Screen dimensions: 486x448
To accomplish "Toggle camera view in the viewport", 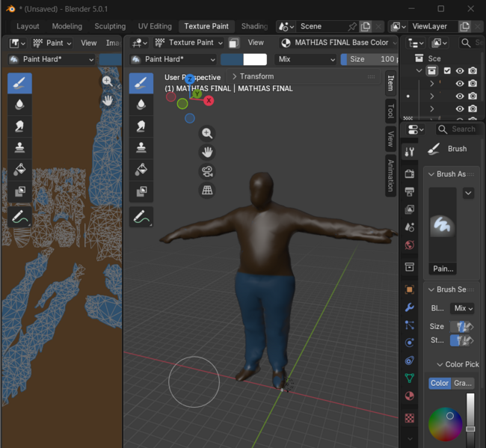I will (207, 171).
